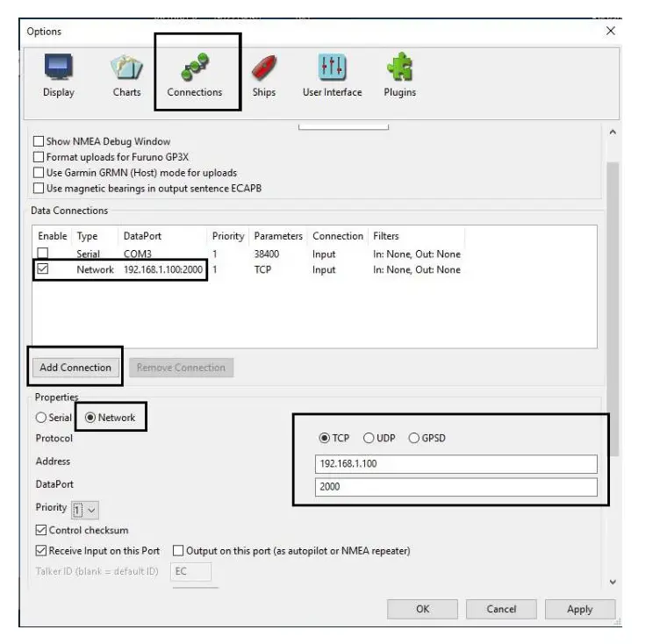Click the Cancel button
The image size is (667, 644).
[501, 609]
